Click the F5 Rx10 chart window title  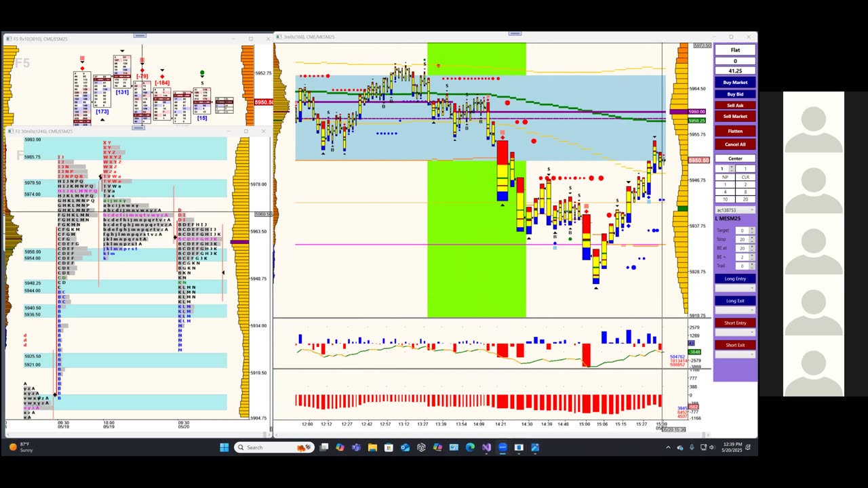[x=41, y=39]
